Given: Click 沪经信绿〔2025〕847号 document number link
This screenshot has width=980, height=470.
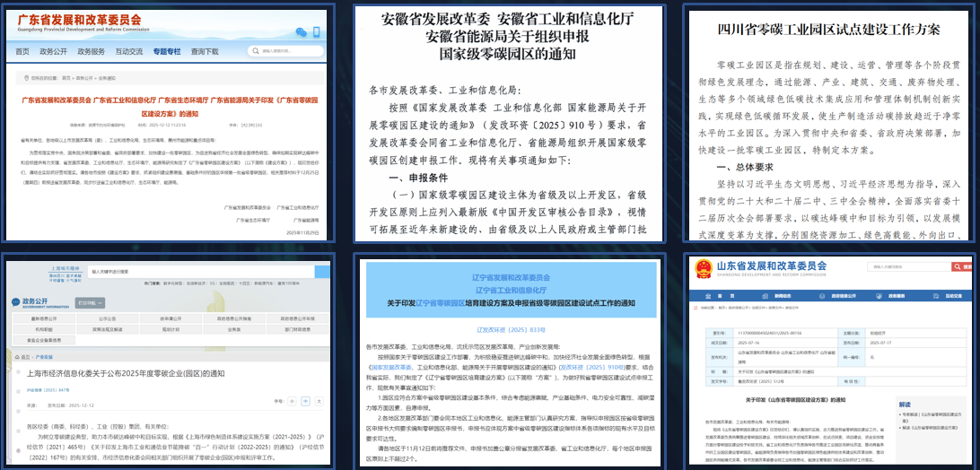Looking at the screenshot, I should point(48,390).
